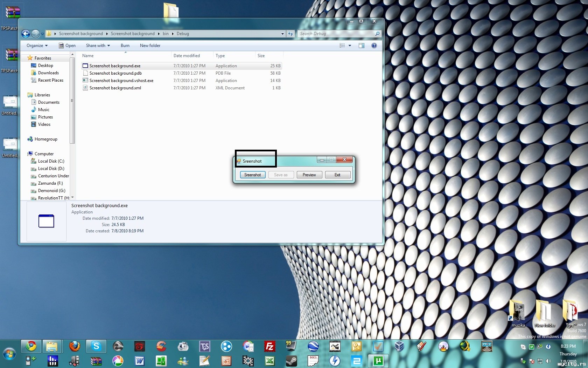The image size is (588, 368).
Task: Launch Google Chrome from the taskbar
Action: [31, 346]
